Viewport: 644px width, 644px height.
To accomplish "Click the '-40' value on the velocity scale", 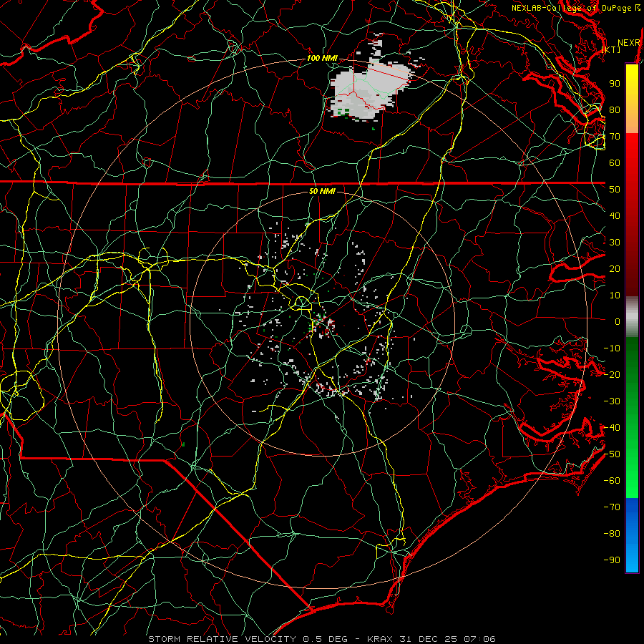I will [612, 428].
